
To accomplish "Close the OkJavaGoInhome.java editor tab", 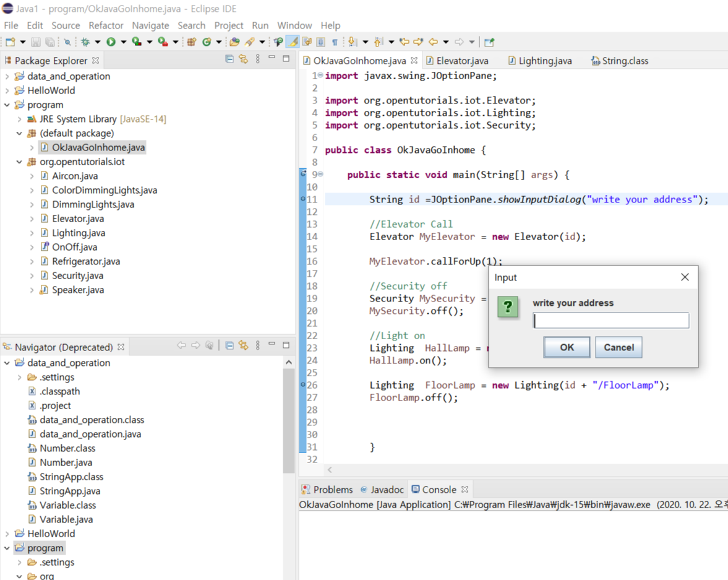I will click(414, 61).
